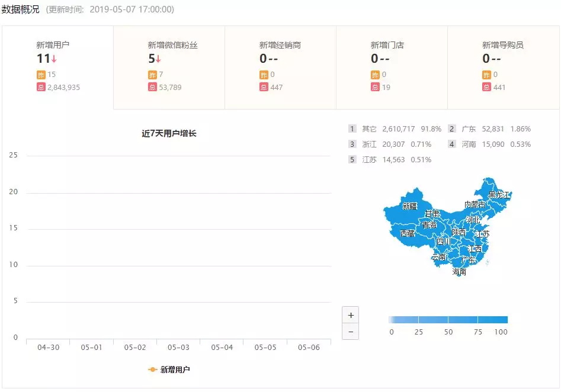The width and height of the screenshot is (561, 392).
Task: Select 海南 label on the map
Action: click(459, 272)
